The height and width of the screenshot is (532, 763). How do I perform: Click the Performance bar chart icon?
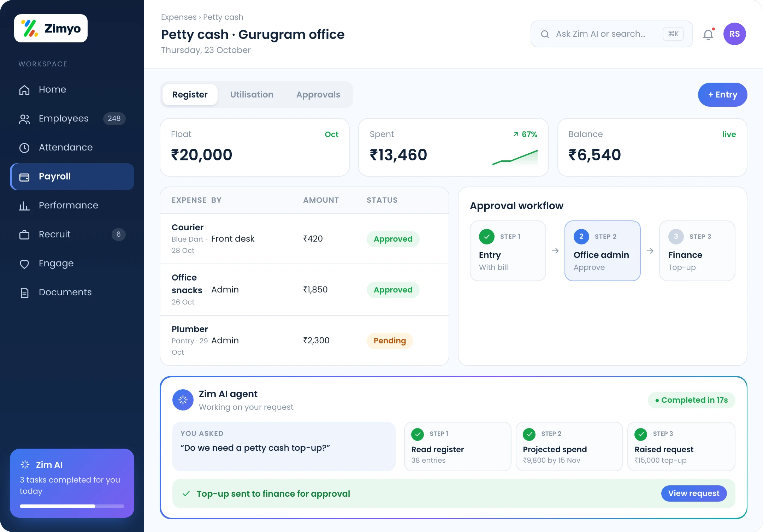point(24,206)
